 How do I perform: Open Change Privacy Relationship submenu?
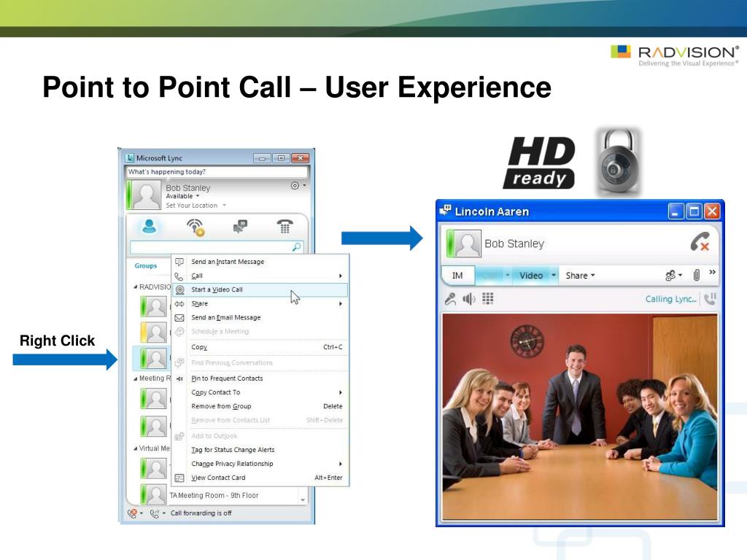coord(260,464)
